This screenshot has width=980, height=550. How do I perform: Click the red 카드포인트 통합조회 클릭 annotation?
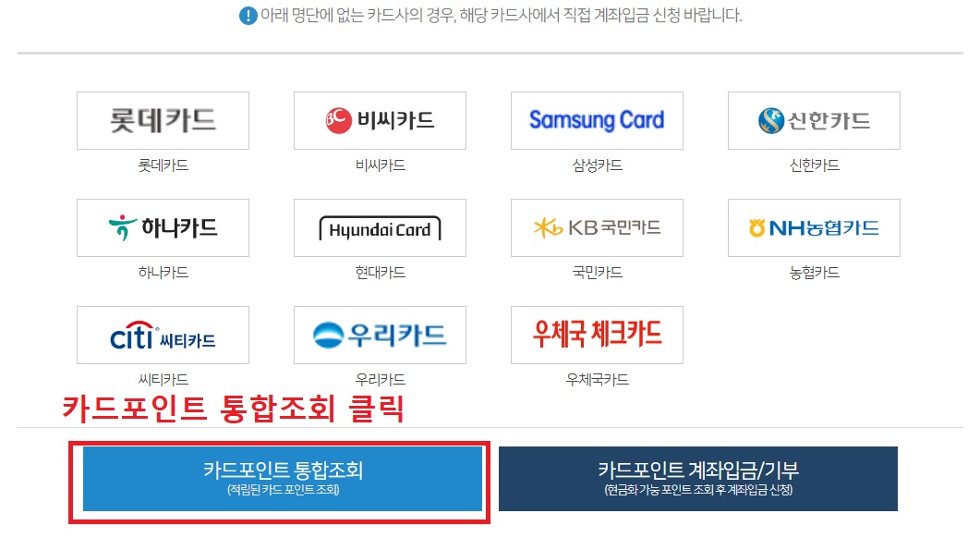pos(233,409)
